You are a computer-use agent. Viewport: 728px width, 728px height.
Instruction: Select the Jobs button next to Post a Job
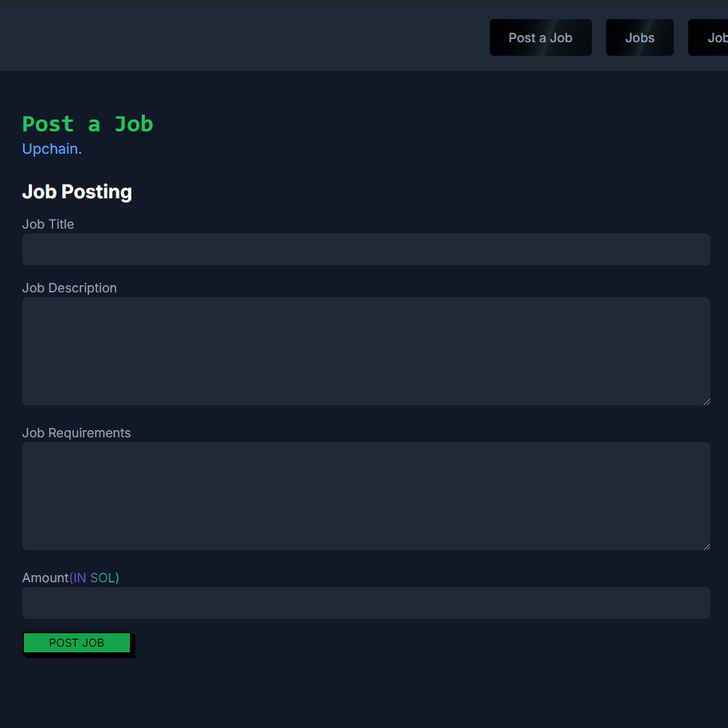point(640,37)
